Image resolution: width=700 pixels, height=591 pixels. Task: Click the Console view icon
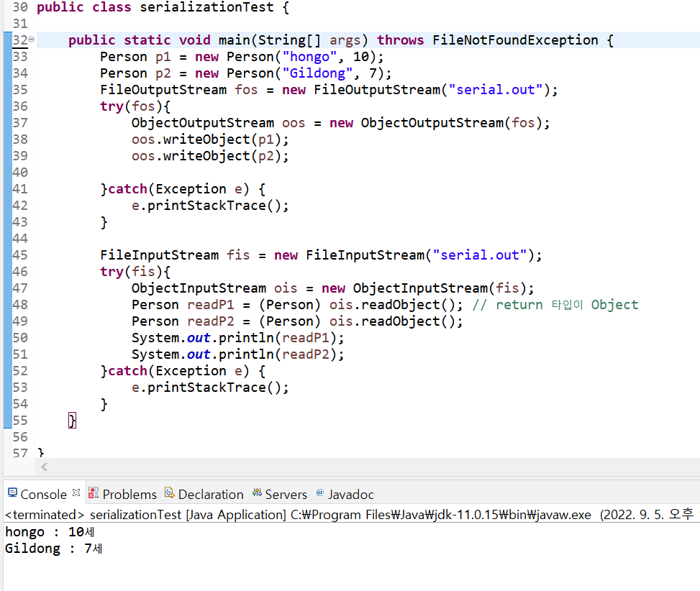(12, 493)
